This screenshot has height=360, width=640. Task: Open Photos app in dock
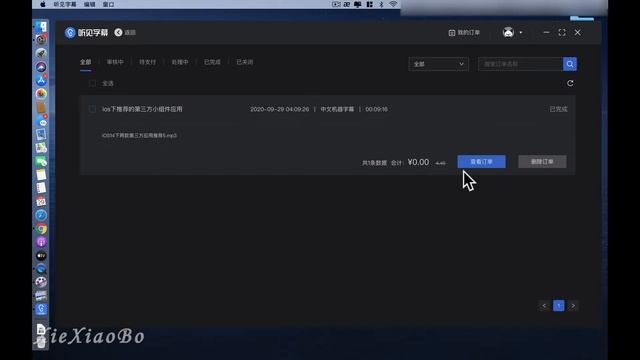[x=41, y=94]
